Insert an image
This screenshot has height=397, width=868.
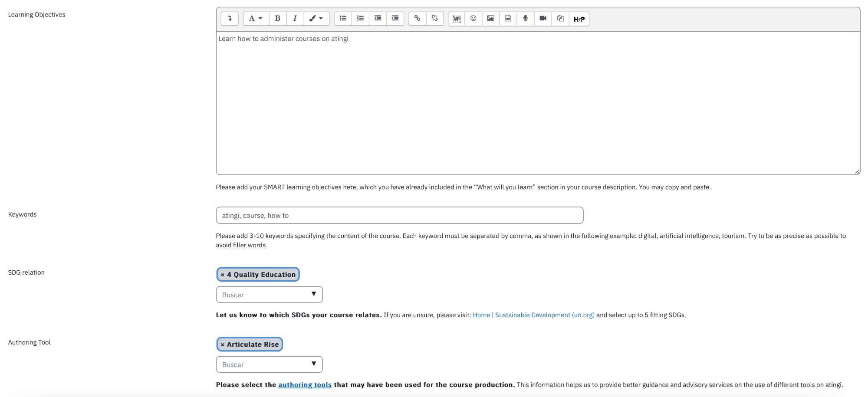click(491, 19)
